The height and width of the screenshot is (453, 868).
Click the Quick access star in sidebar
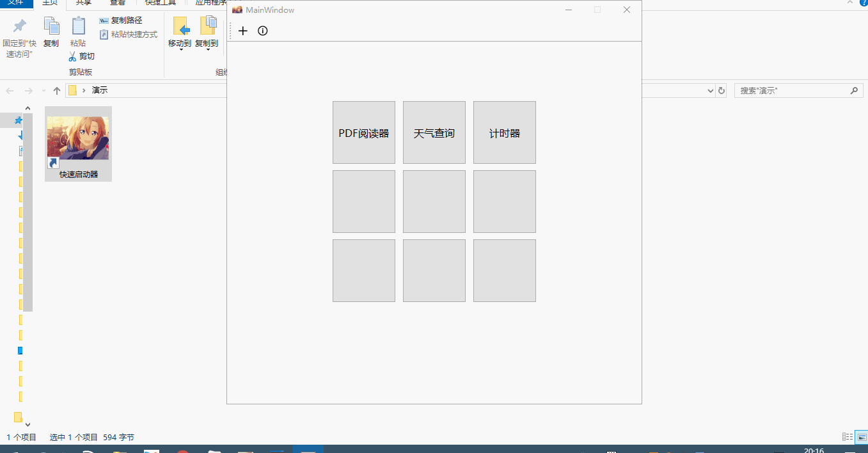(x=19, y=120)
